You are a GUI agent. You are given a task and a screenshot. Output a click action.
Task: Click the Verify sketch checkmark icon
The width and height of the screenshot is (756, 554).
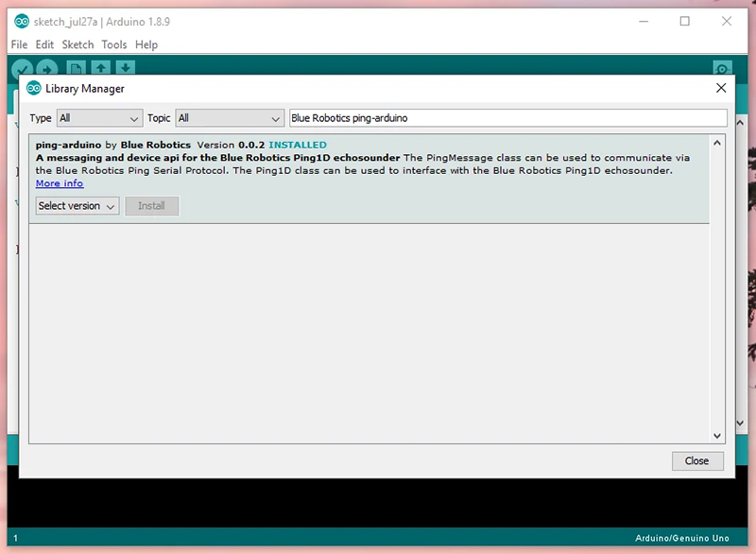tap(21, 69)
